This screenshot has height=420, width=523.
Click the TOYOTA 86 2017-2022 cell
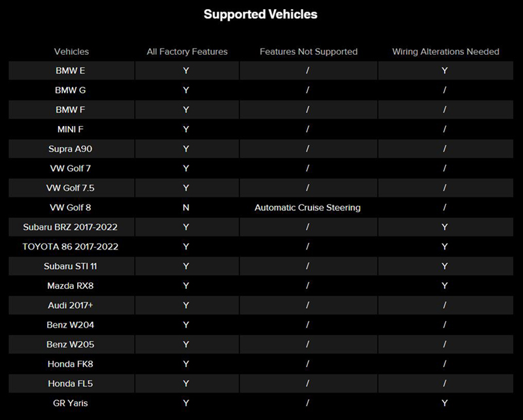click(71, 247)
